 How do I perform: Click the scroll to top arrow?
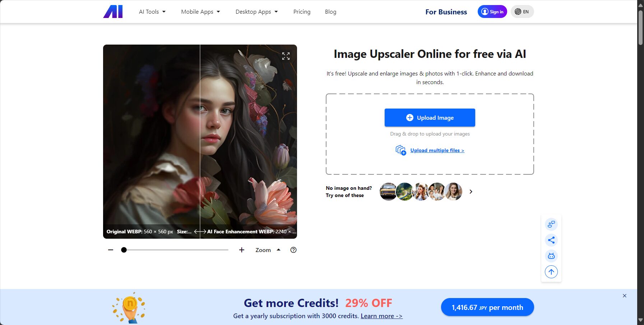[x=551, y=272]
